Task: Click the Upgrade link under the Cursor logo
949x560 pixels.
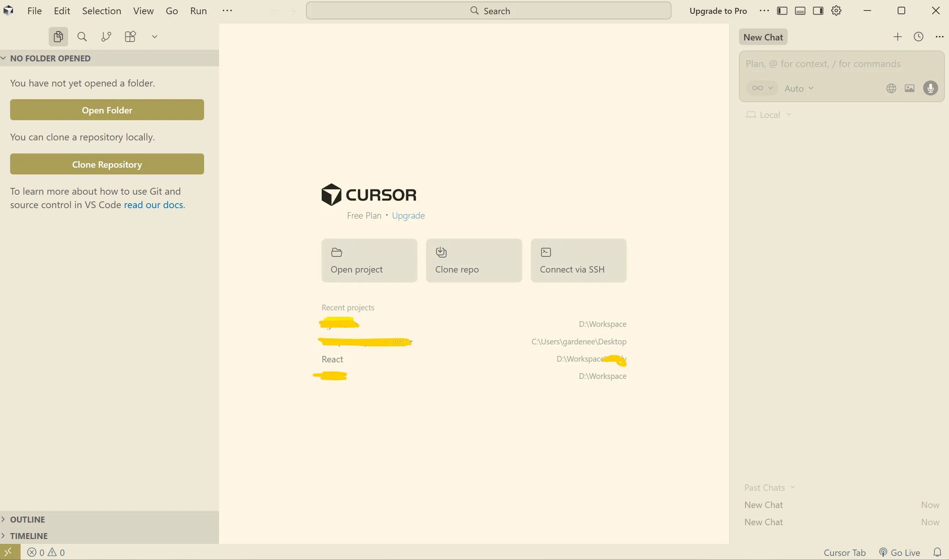Action: pyautogui.click(x=409, y=216)
